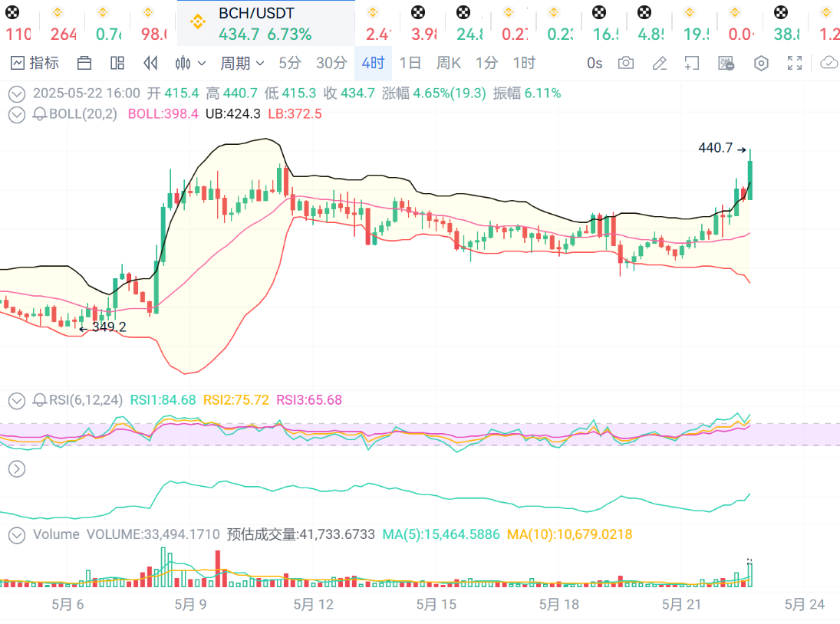
Task: Open the ticker showing 19.
Action: coord(694,24)
